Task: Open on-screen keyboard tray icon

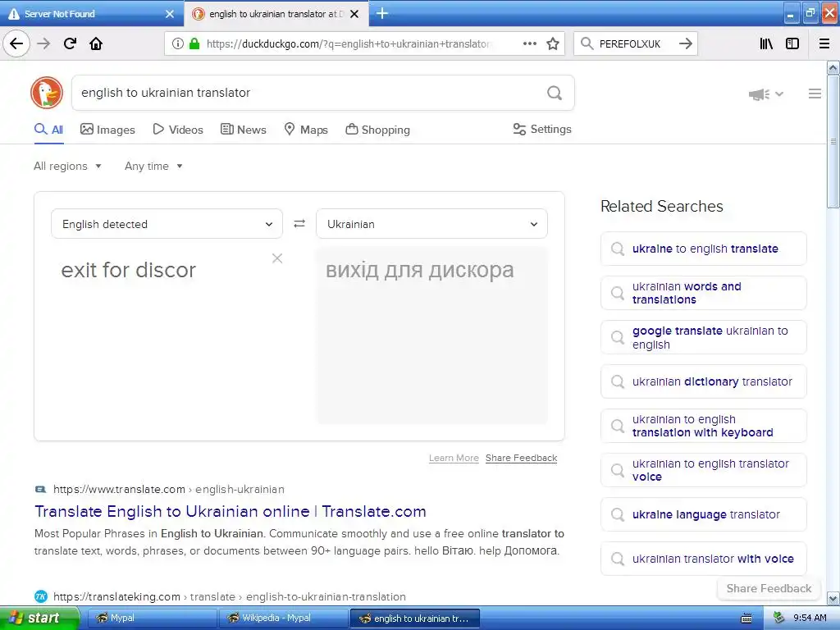Action: tap(746, 619)
